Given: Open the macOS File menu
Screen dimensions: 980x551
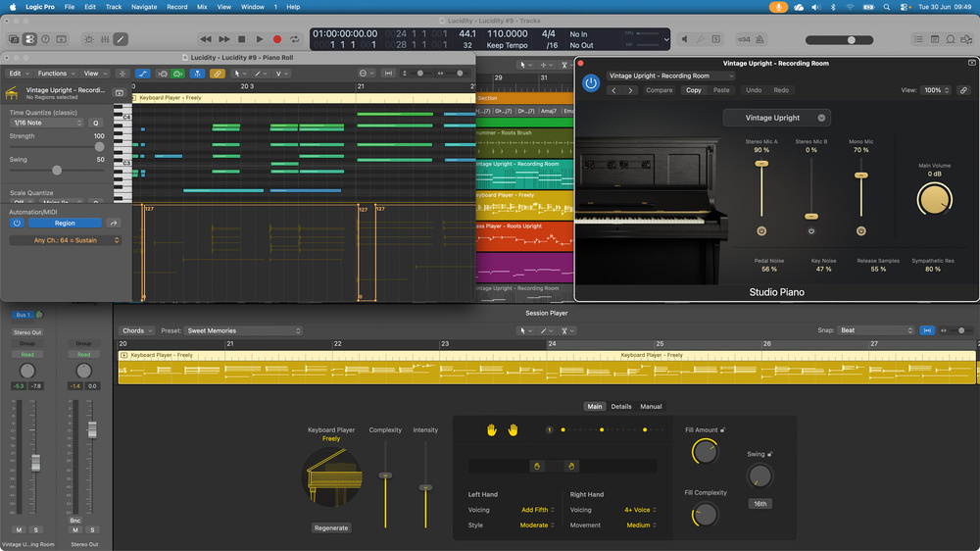Looking at the screenshot, I should 70,7.
